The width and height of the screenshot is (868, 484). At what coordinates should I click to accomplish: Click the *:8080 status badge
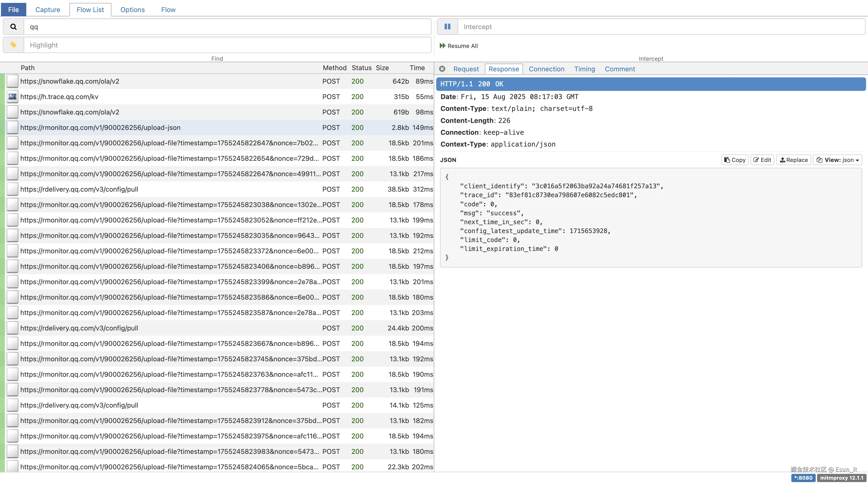[x=803, y=477]
